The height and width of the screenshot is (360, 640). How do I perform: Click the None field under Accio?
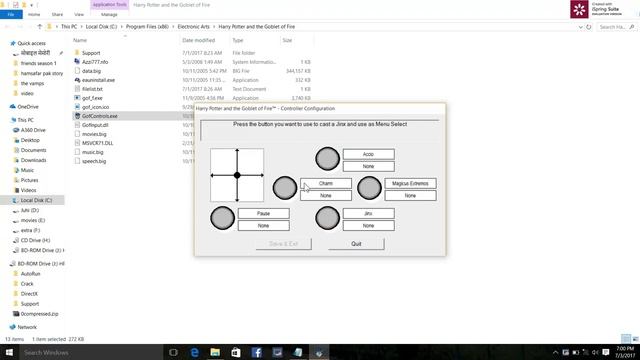pyautogui.click(x=369, y=167)
